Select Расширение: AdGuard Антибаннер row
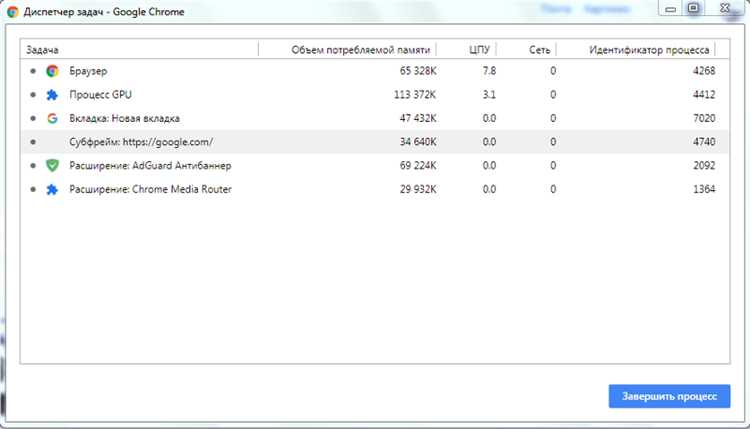Screen dimensions: 750x429 pos(375,165)
